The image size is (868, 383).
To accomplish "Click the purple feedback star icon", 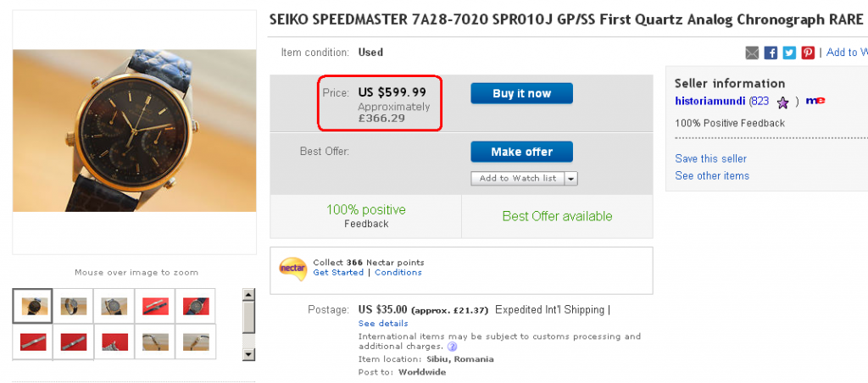I will coord(783,102).
